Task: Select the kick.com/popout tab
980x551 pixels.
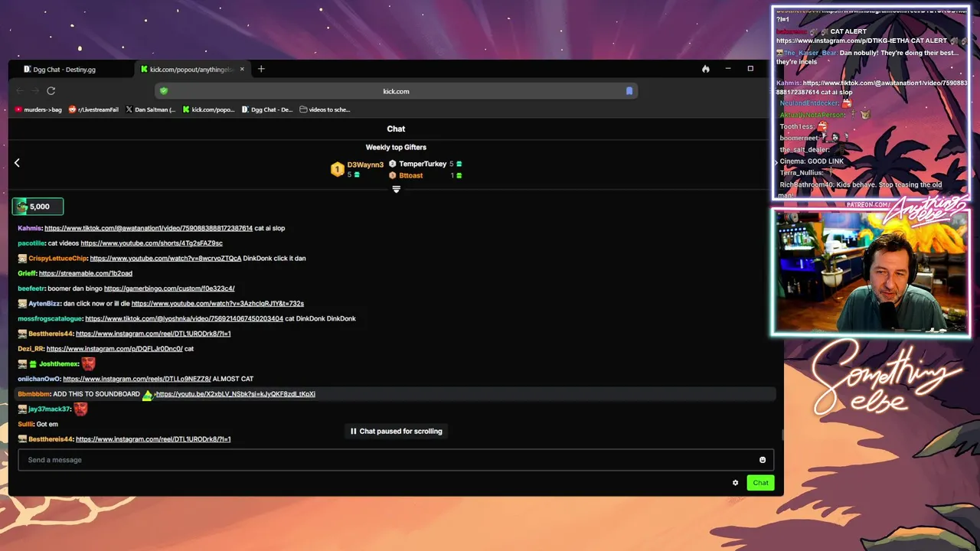Action: 191,69
